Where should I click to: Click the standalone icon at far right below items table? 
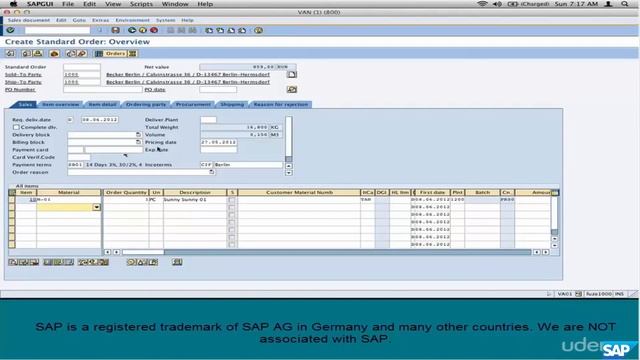point(177,262)
